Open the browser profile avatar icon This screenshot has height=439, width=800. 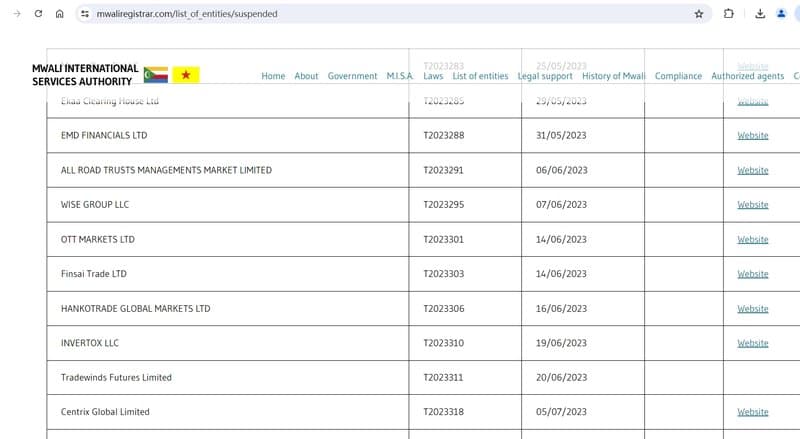[781, 14]
